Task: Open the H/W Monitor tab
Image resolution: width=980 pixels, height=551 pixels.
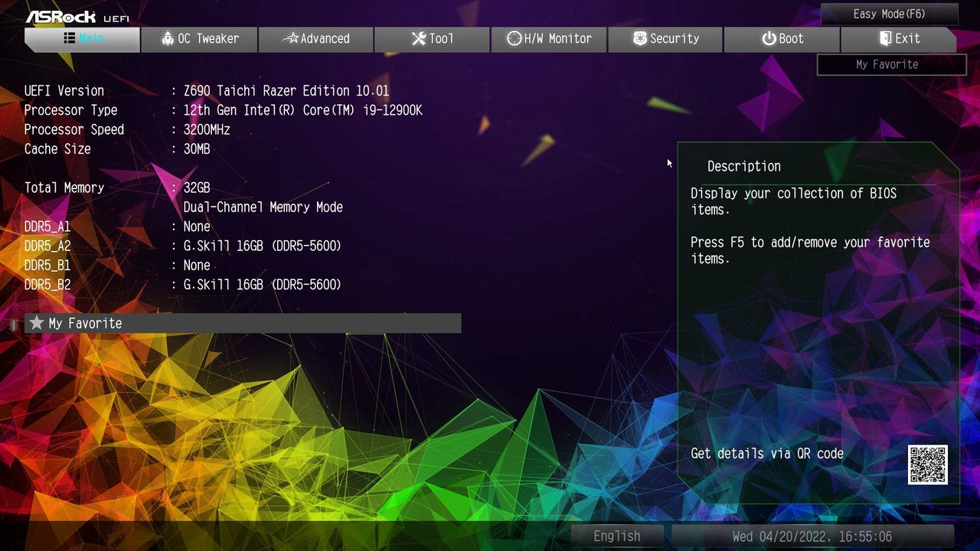Action: tap(549, 39)
